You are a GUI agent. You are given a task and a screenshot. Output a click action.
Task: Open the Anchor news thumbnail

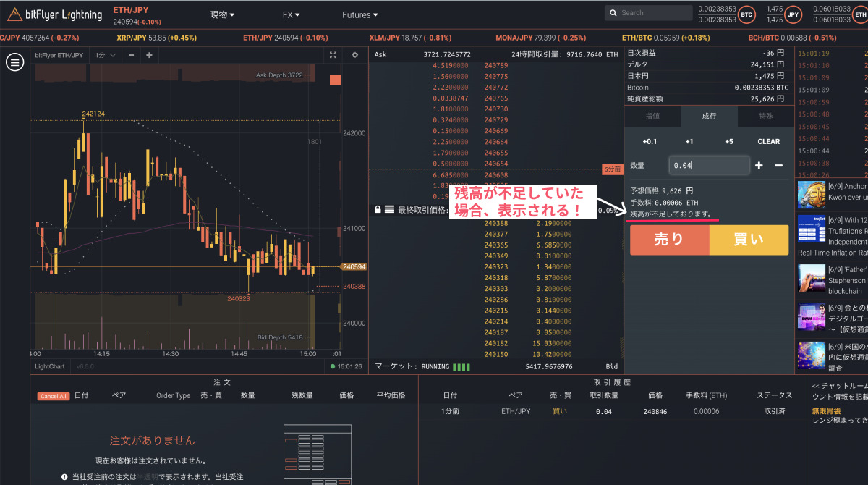tap(812, 196)
